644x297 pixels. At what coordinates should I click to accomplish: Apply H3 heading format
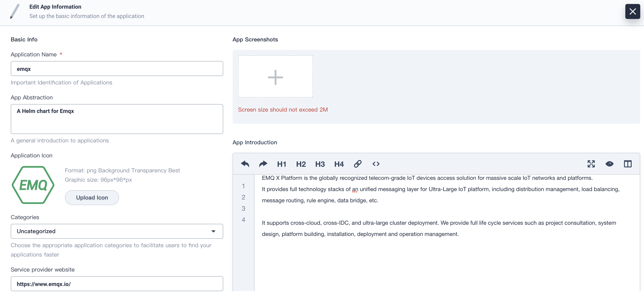pos(320,164)
